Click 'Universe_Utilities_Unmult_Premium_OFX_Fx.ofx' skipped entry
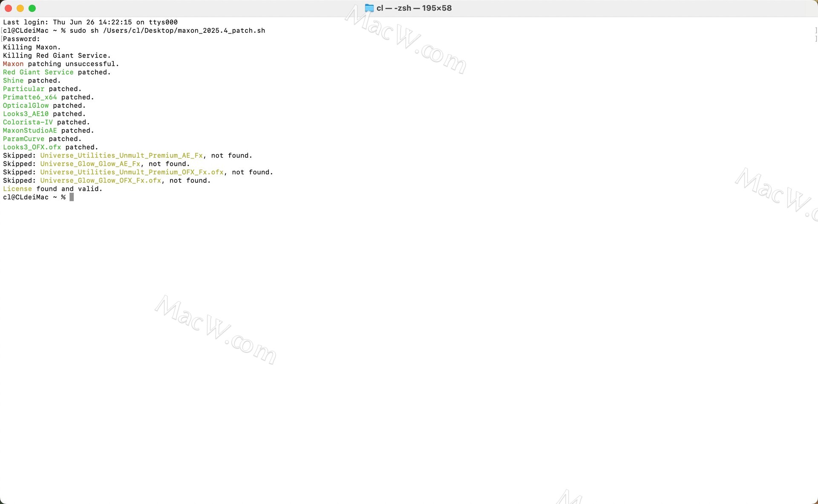This screenshot has width=818, height=504. click(x=132, y=172)
